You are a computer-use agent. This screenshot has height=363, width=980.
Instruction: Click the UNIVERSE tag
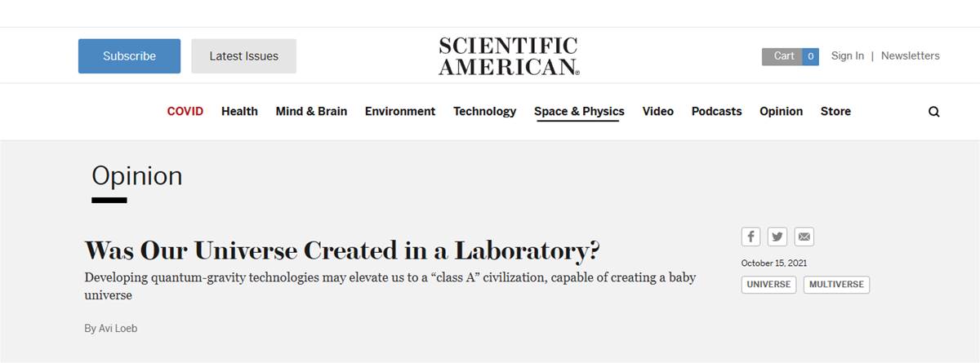point(768,285)
